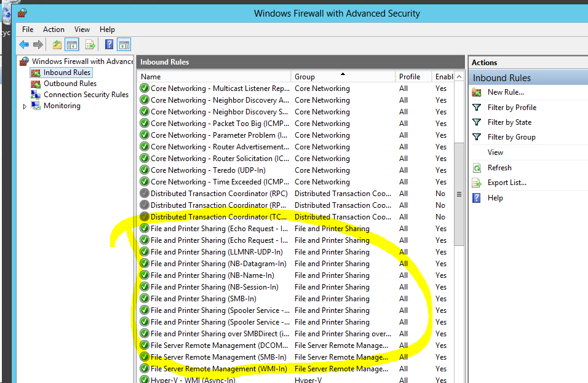Click gray icon of Distributed Transaction Coordinator (RPC)

[145, 194]
